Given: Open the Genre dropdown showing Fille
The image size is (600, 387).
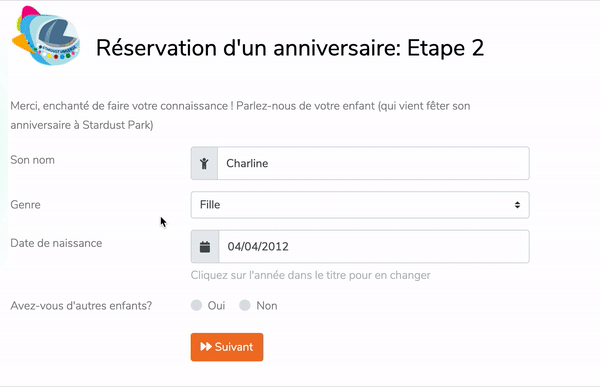Looking at the screenshot, I should 360,205.
